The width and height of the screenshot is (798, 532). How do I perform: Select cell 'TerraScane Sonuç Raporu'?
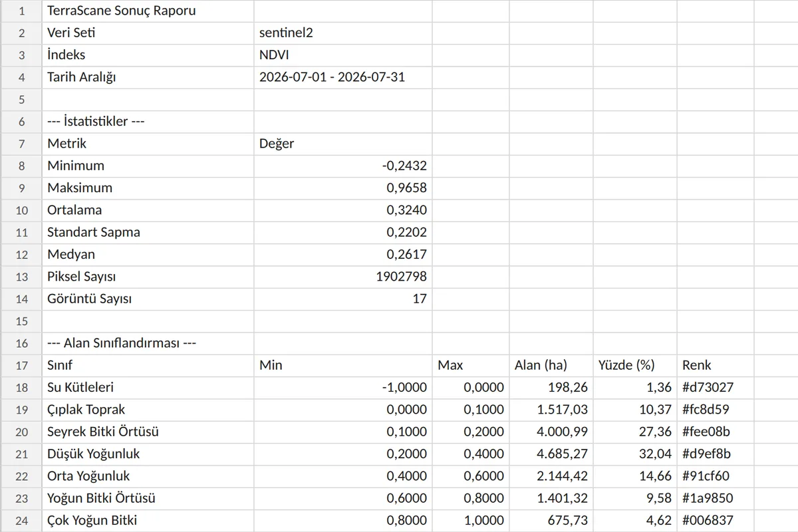[x=148, y=11]
